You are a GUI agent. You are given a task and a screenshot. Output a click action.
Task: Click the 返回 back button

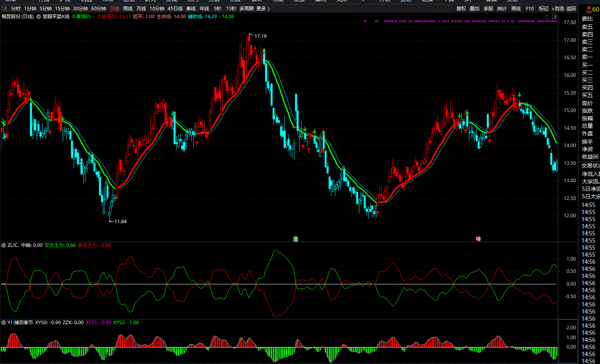571,9
